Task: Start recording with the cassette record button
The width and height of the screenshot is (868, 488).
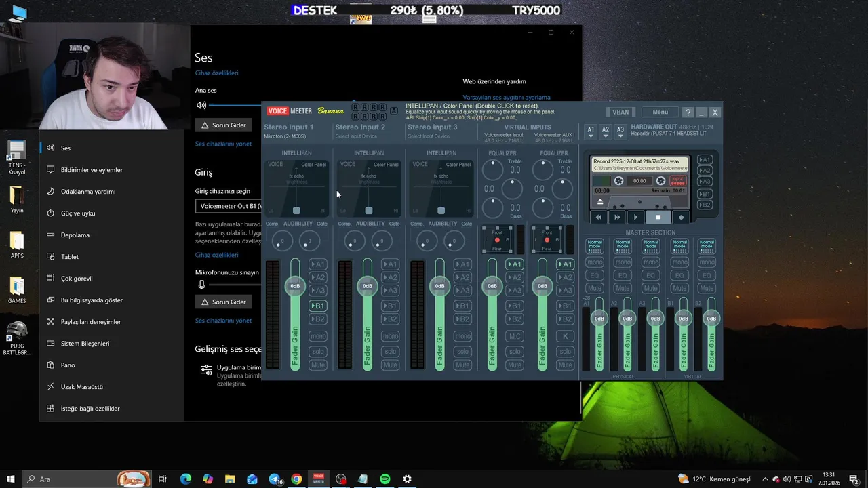Action: click(x=681, y=217)
